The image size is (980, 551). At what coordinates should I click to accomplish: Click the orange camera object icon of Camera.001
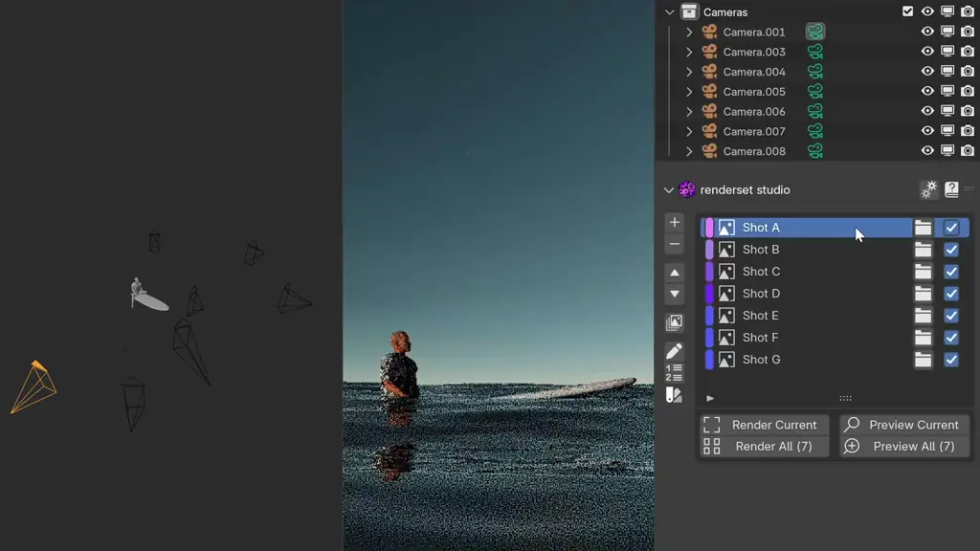709,32
